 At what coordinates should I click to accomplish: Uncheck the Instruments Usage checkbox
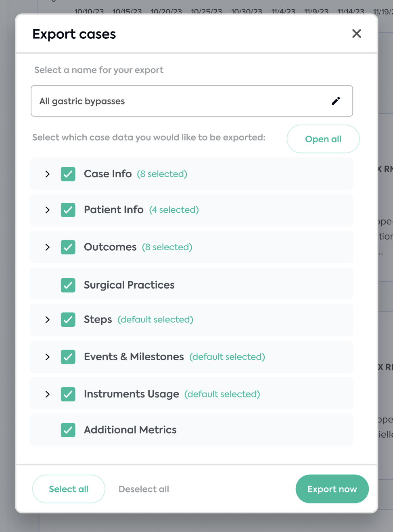pos(68,394)
